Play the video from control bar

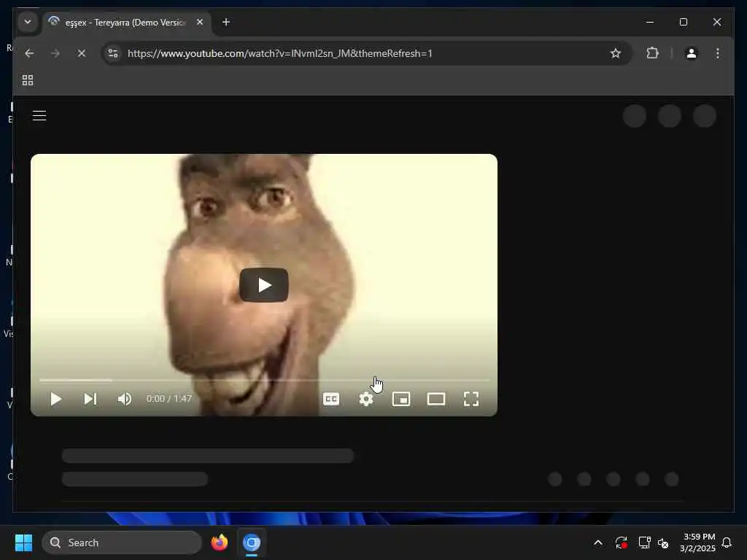55,399
